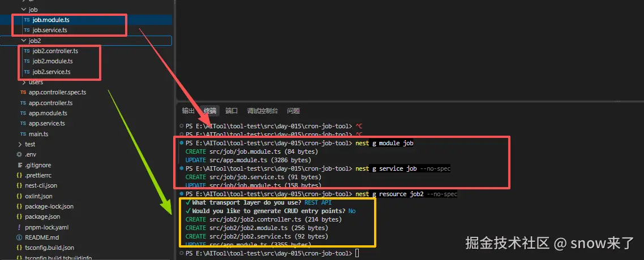This screenshot has height=260, width=644.
Task: Click the orange TS icon of app.controller.spec.ts
Action: [x=23, y=93]
